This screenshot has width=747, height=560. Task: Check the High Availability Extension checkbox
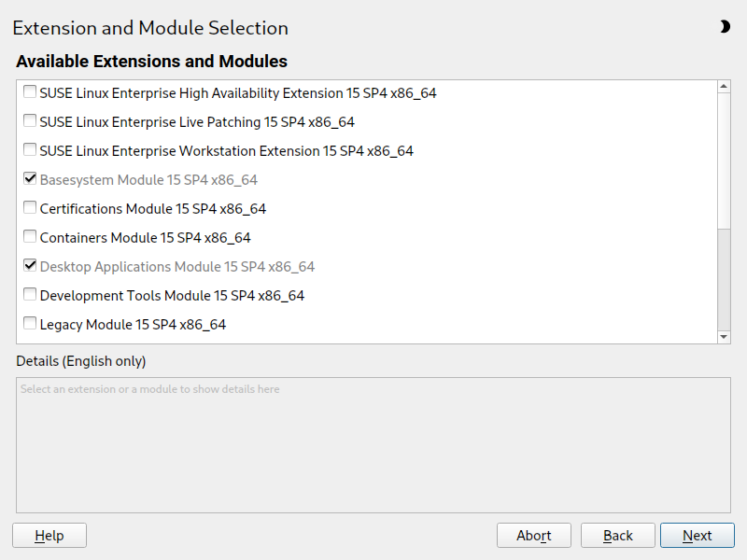pyautogui.click(x=30, y=92)
